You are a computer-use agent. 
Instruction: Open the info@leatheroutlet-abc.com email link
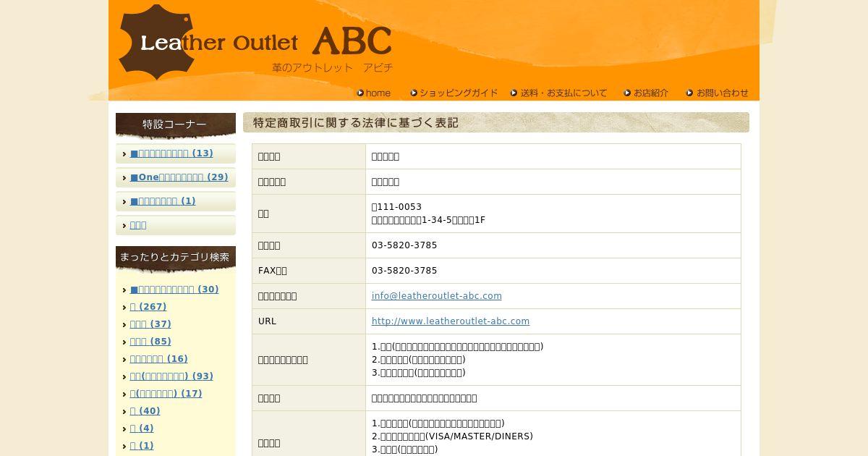click(x=437, y=296)
